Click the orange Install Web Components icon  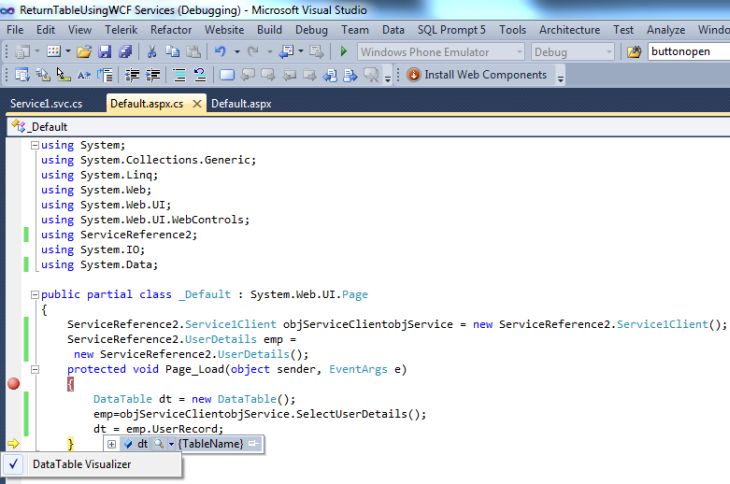pyautogui.click(x=413, y=74)
